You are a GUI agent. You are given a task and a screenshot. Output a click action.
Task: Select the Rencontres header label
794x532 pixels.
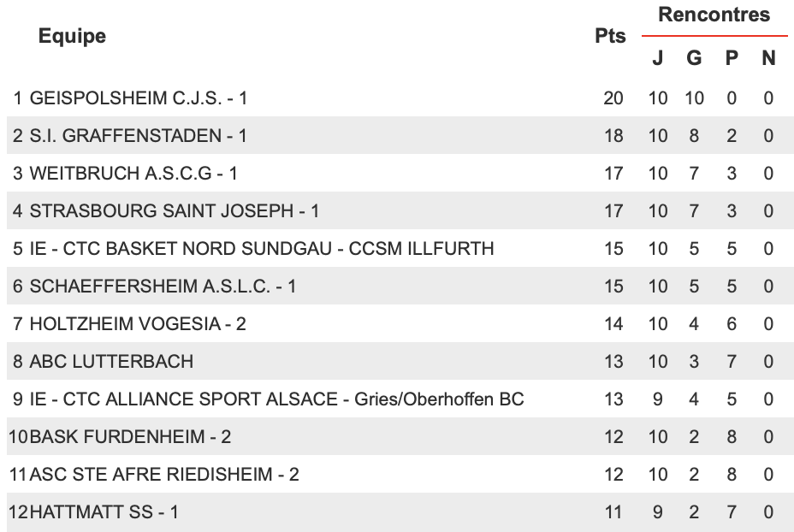click(714, 15)
